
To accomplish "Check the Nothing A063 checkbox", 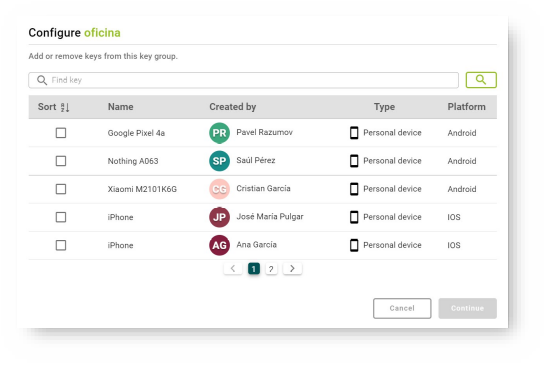I will point(61,161).
